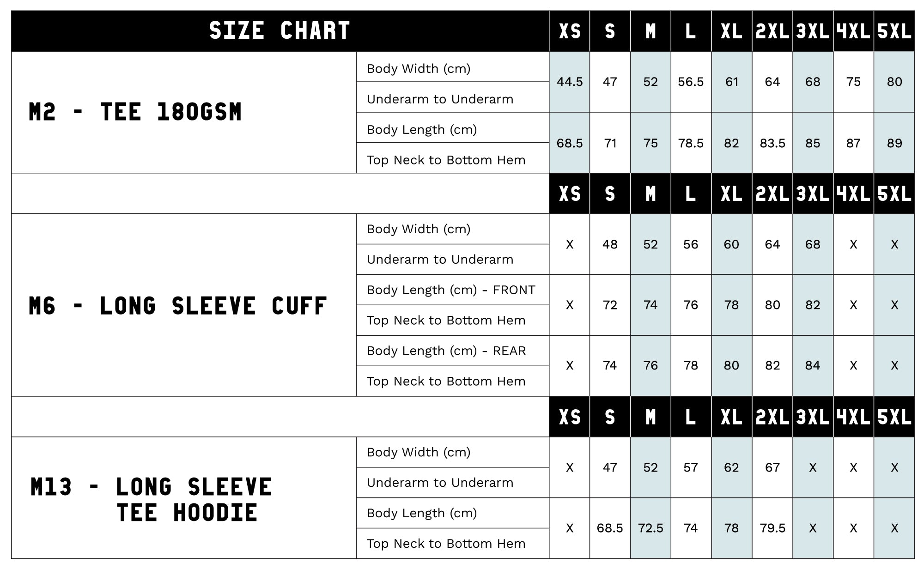The image size is (924, 569).
Task: Select the M13 body width 57 cell
Action: [691, 467]
